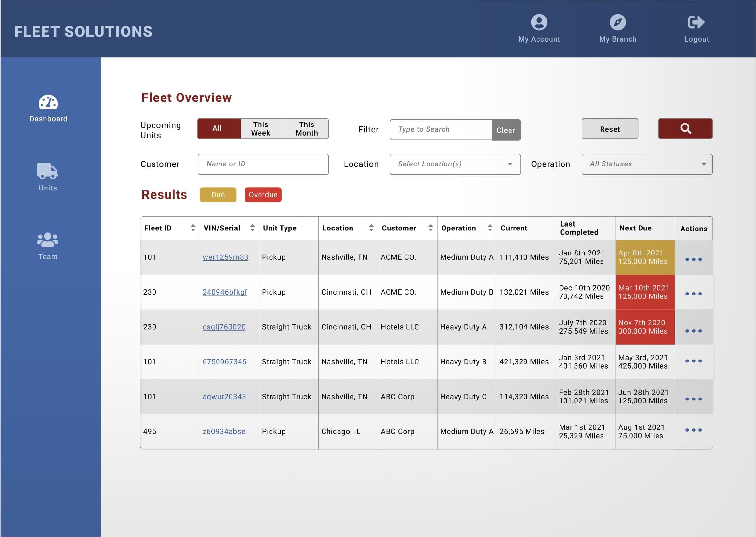Open the My Account profile icon
Screen dimensions: 756x537
click(539, 22)
